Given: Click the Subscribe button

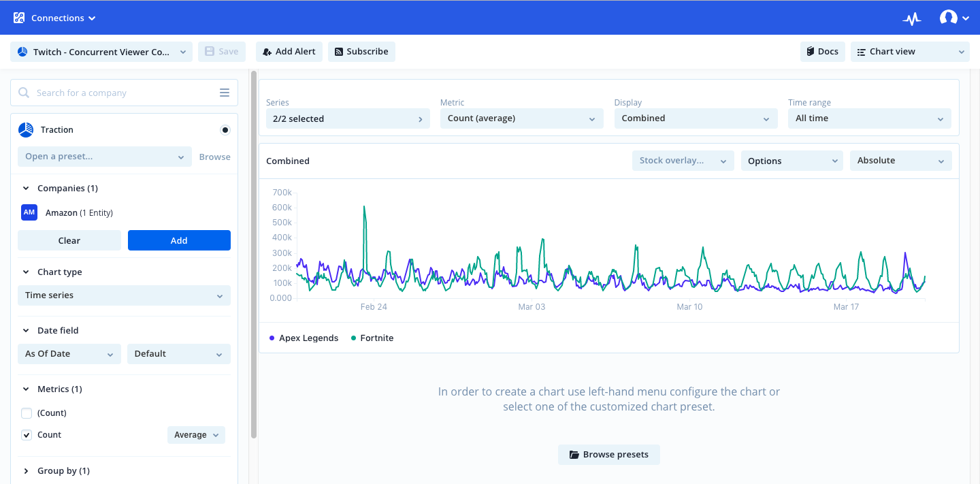Looking at the screenshot, I should [x=361, y=52].
